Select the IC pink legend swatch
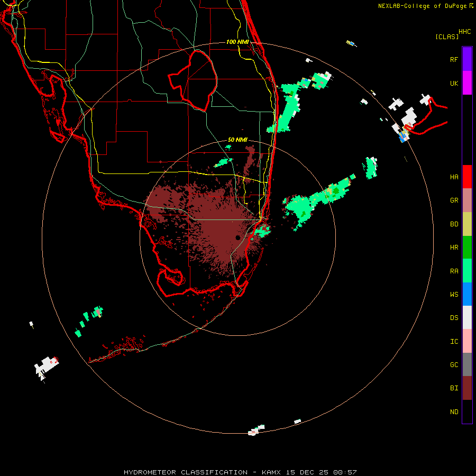The width and height of the screenshot is (476, 476). pos(467,341)
